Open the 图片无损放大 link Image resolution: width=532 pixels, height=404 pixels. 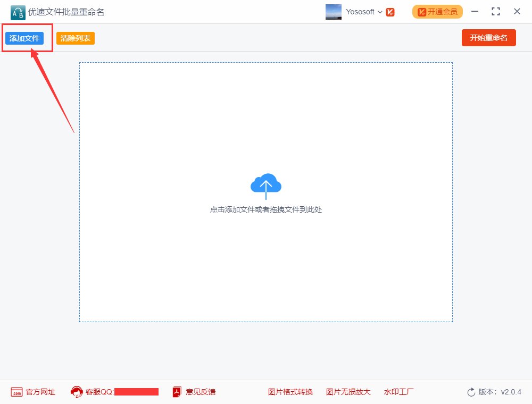point(348,392)
